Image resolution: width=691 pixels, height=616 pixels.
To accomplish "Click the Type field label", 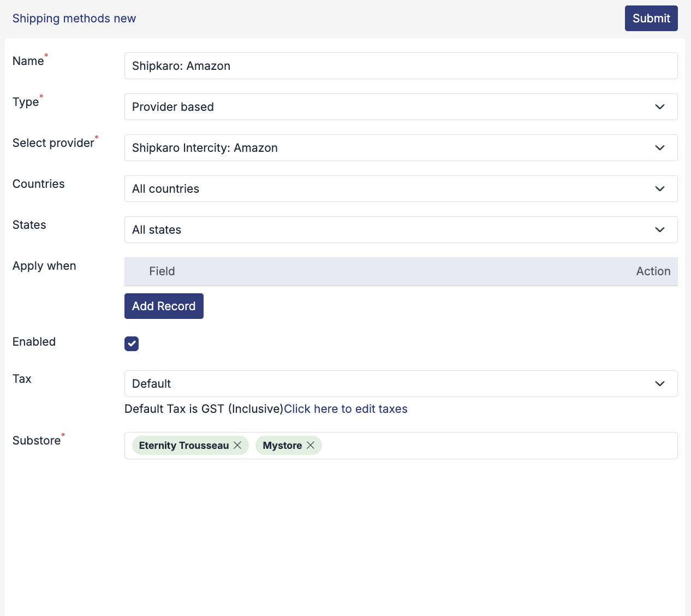I will coord(26,102).
